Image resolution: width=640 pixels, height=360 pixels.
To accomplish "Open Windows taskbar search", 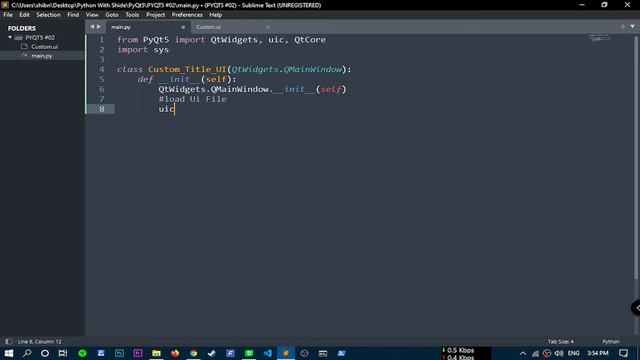I will click(27, 353).
